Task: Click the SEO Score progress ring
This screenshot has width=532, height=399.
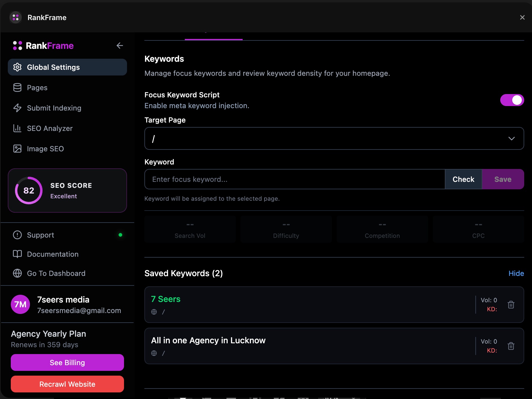Action: coord(28,191)
